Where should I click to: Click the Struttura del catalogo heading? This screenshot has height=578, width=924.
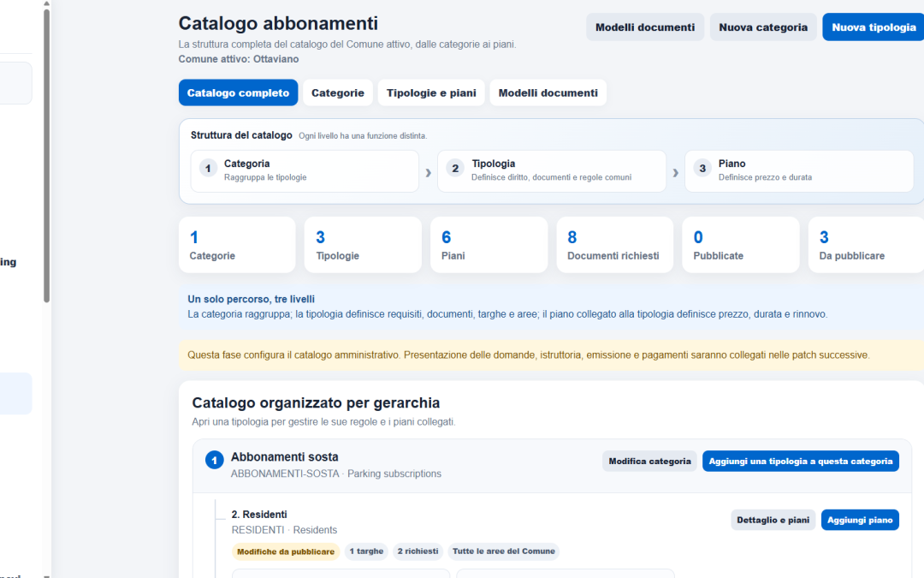pyautogui.click(x=241, y=135)
